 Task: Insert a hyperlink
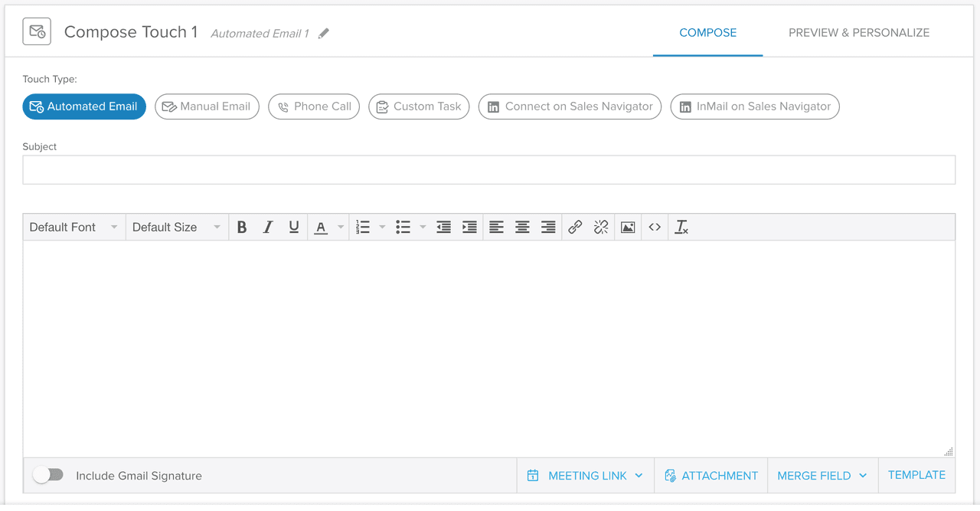coord(575,227)
